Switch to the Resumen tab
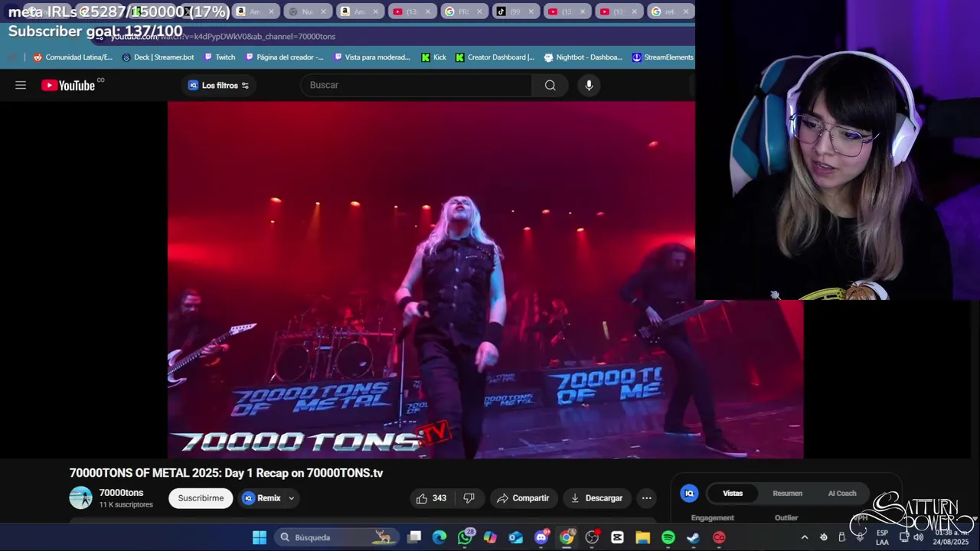The height and width of the screenshot is (551, 980). pos(787,494)
